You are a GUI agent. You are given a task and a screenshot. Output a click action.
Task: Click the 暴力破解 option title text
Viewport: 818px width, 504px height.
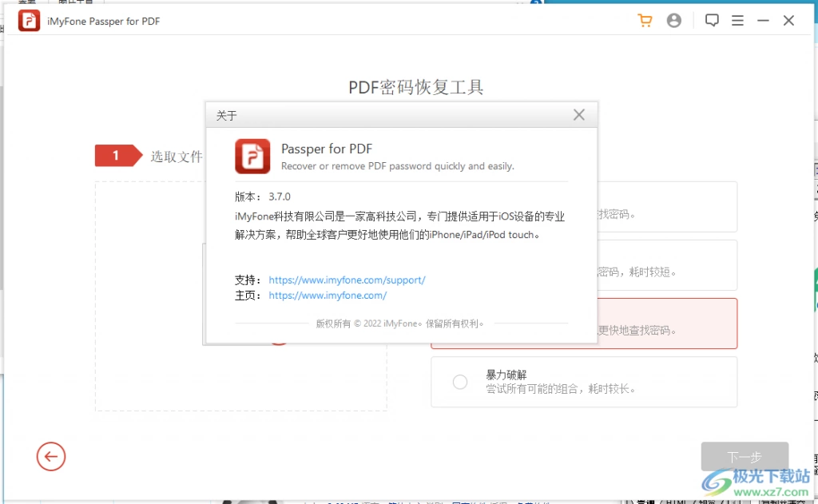[506, 375]
